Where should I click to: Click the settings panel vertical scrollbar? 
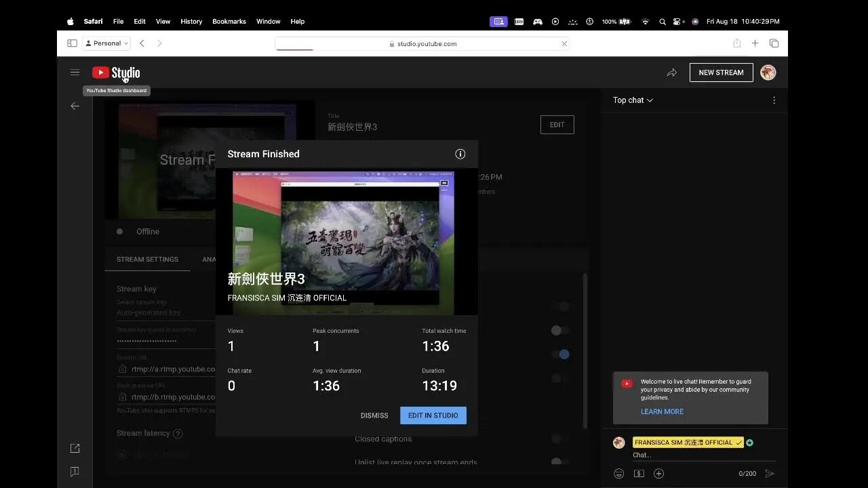(x=585, y=350)
